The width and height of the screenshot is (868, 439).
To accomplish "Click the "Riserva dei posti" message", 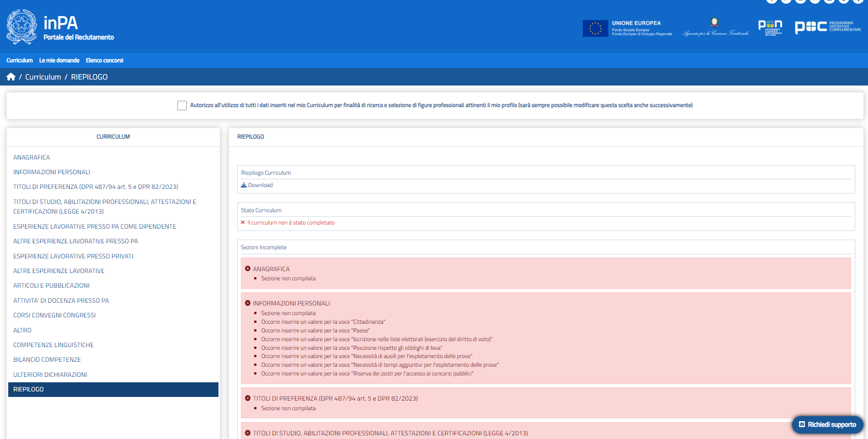I will point(367,374).
